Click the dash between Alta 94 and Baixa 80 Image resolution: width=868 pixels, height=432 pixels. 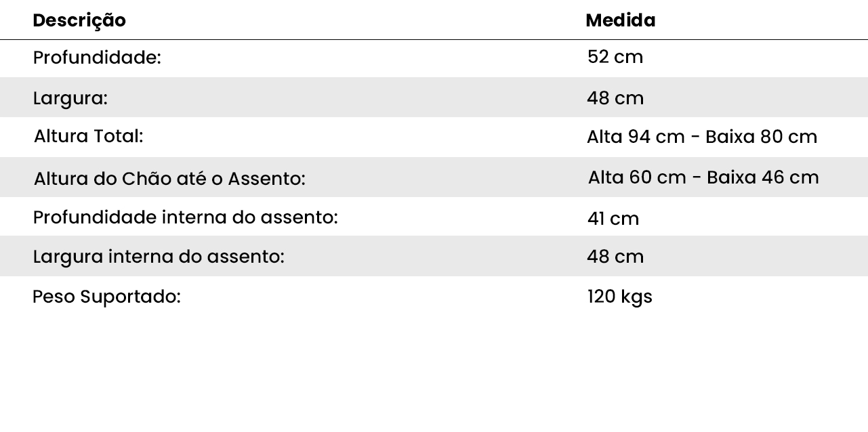tap(695, 137)
